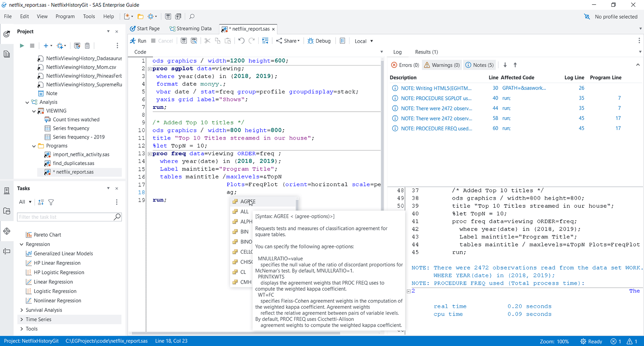The image size is (644, 346).
Task: Run the project with the green play icon
Action: [x=22, y=45]
